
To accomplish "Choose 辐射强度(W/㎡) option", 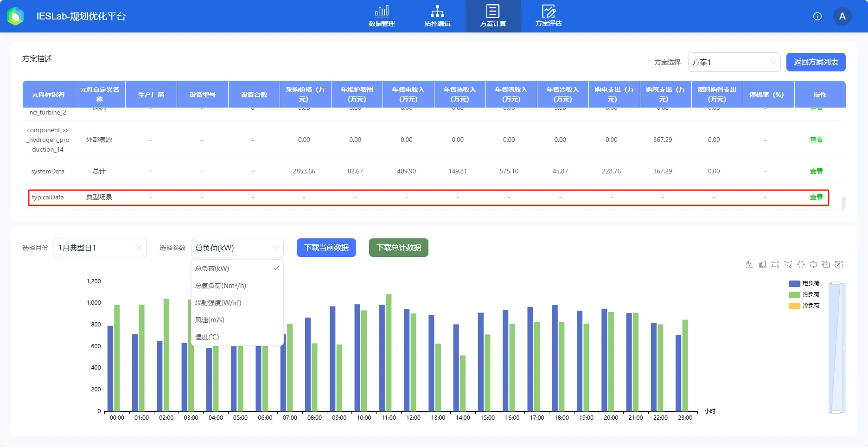I will 237,303.
